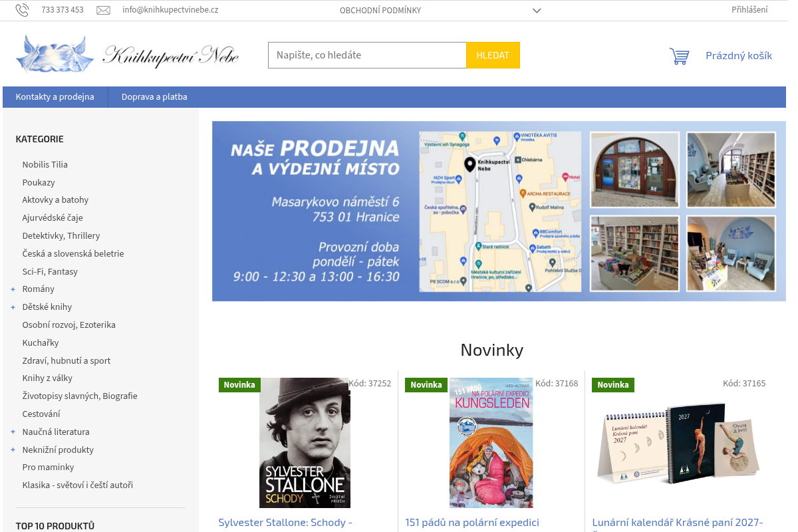This screenshot has height=532, width=798.
Task: Select Česká a slovenská beletrie category
Action: (73, 254)
